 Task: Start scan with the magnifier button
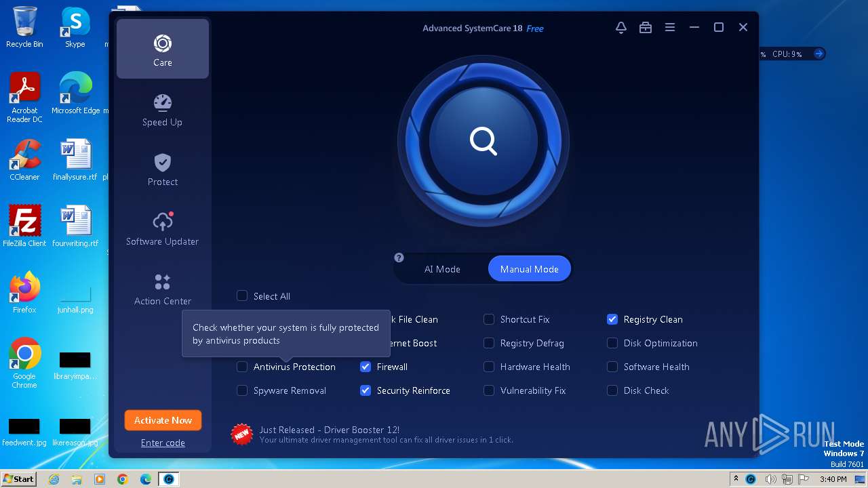click(484, 142)
